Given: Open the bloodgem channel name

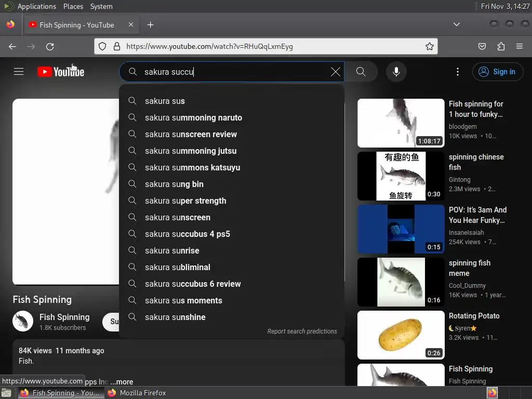Looking at the screenshot, I should (462, 127).
